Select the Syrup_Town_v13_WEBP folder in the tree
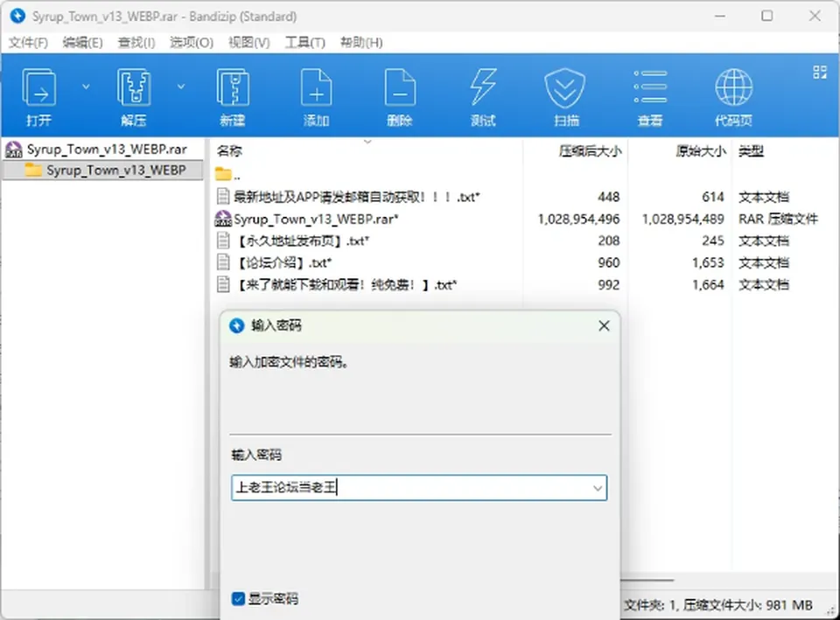840x620 pixels. (115, 171)
